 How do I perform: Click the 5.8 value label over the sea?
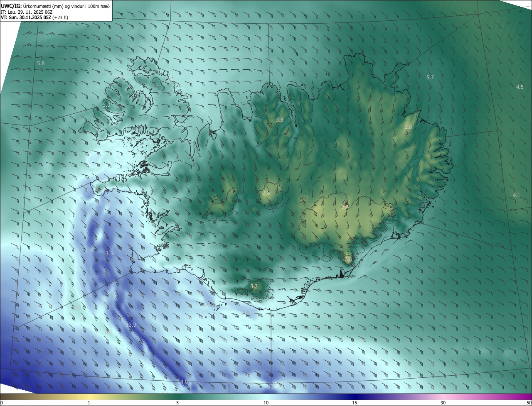41,63
